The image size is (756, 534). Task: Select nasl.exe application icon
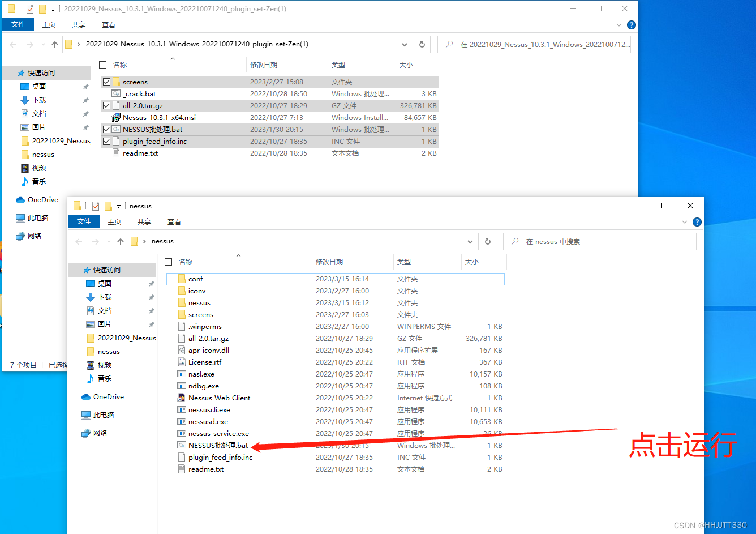pos(182,374)
